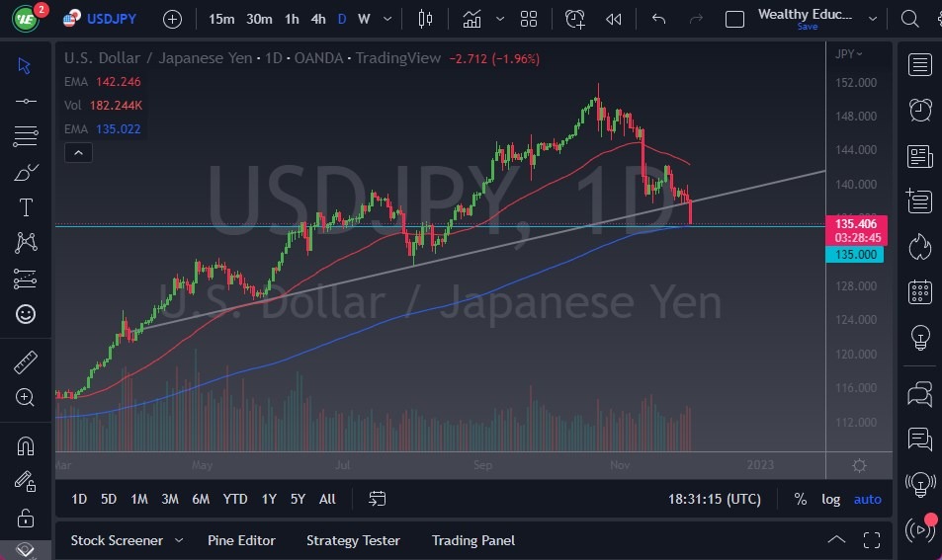Select the ruler measure tool
This screenshot has height=560, width=942.
click(26, 362)
